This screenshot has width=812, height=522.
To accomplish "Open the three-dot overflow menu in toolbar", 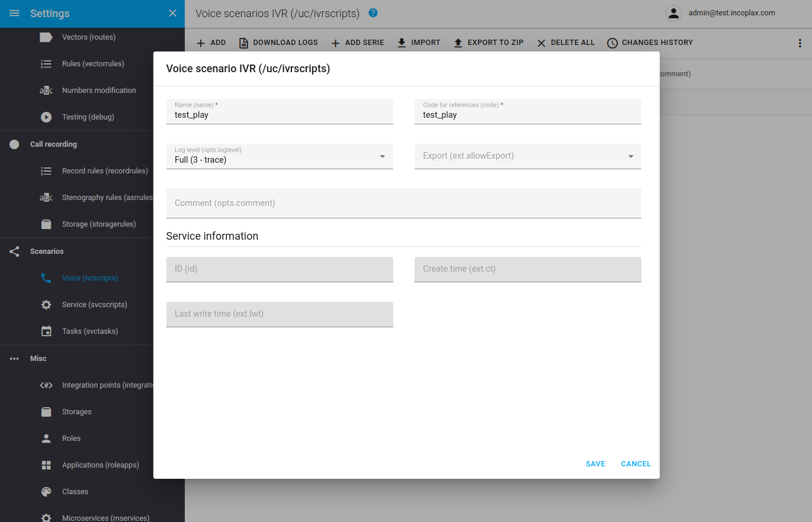I will [x=800, y=43].
